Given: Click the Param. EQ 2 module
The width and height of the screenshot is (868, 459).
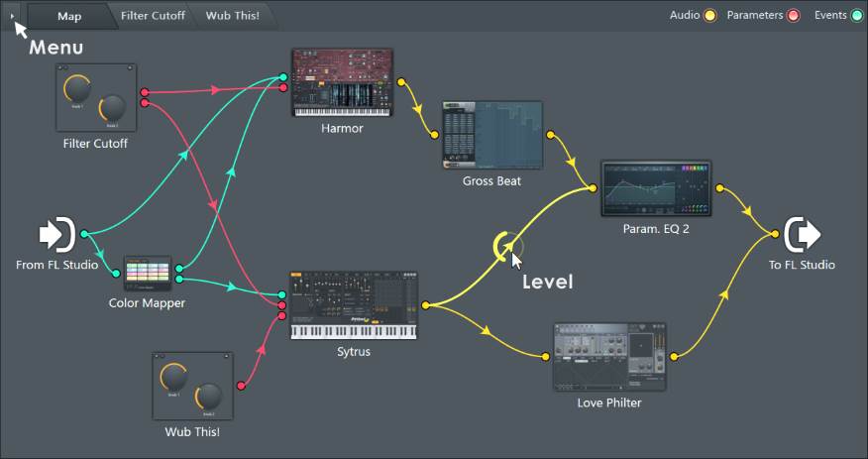Looking at the screenshot, I should pos(656,188).
